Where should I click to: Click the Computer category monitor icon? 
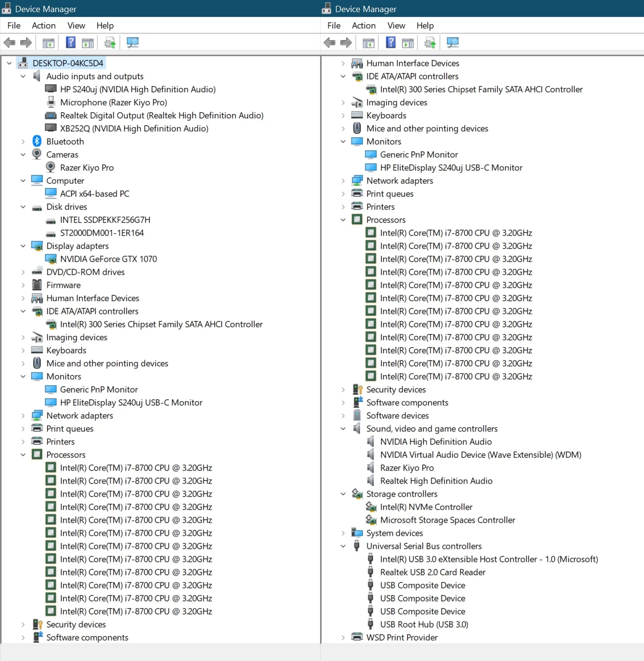(37, 180)
